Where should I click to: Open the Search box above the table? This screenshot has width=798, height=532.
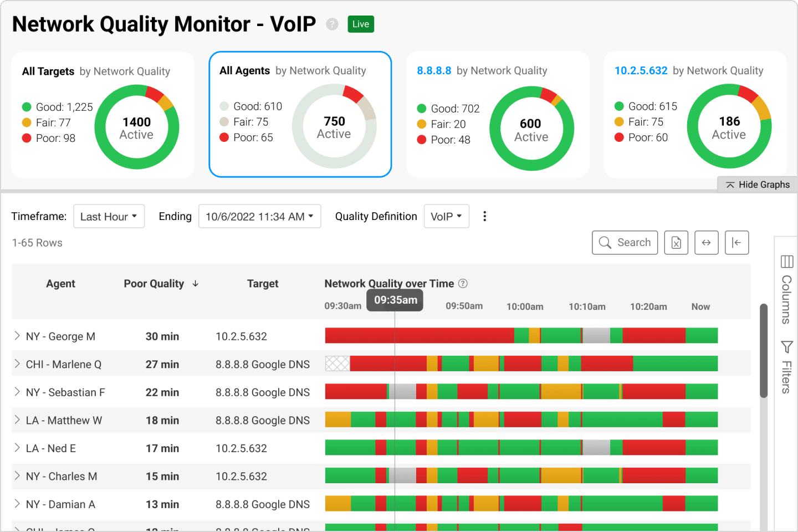click(x=625, y=242)
